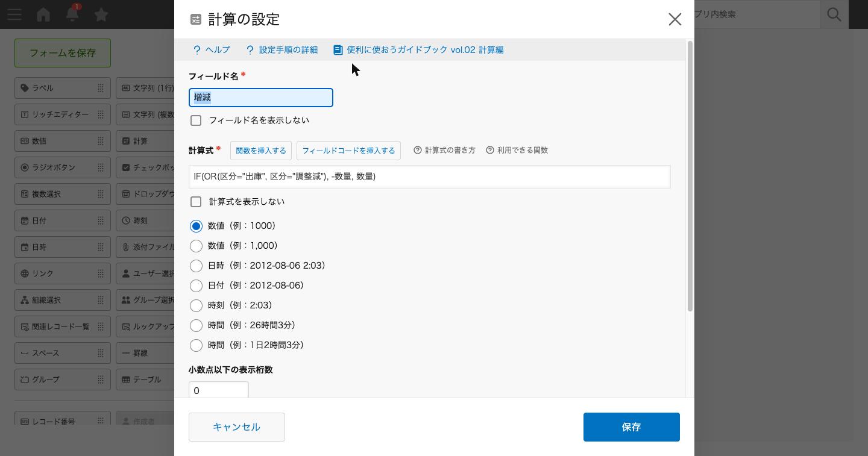Click the フィールド名 input field
Screen dimensions: 868x456
[261, 98]
